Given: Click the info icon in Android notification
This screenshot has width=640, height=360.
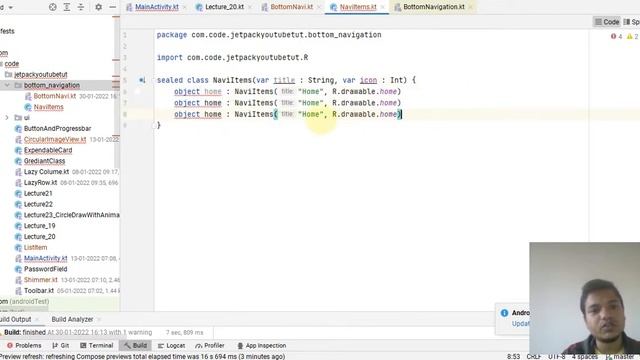Looking at the screenshot, I should click(504, 313).
